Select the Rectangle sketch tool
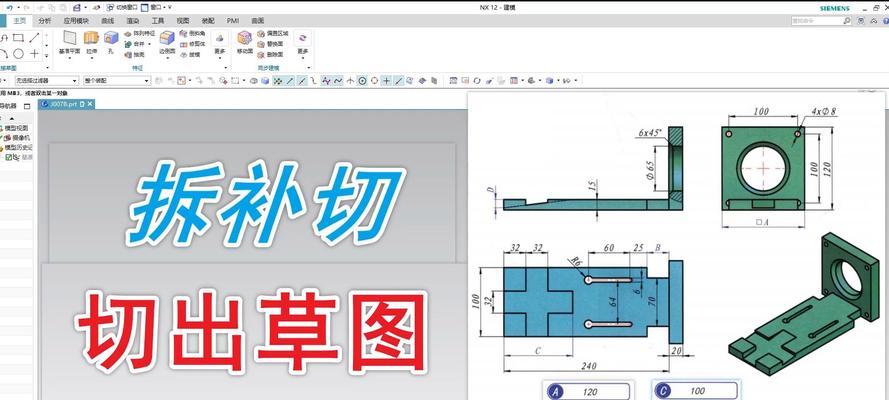The image size is (889, 400). coord(18,38)
